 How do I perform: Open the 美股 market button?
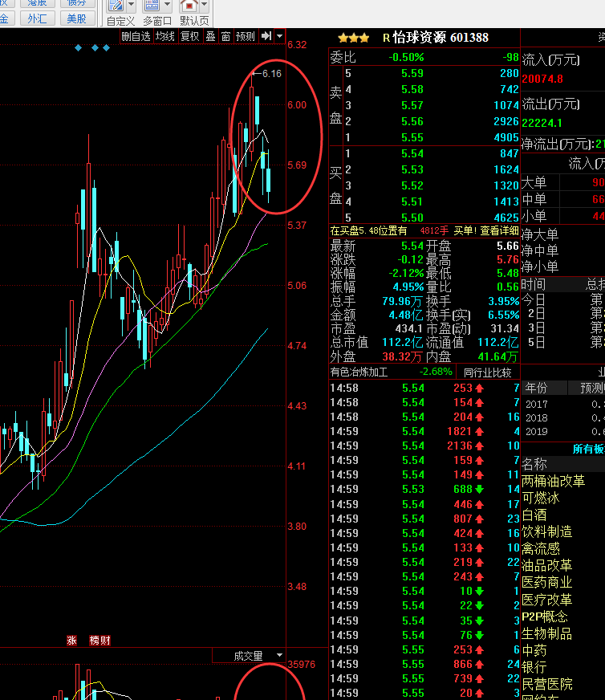pos(76,18)
